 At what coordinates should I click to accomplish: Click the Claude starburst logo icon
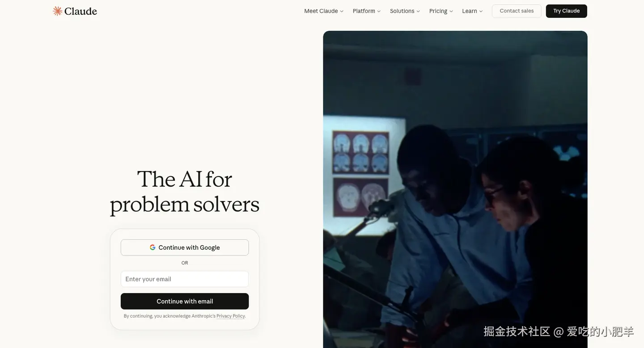pos(57,11)
